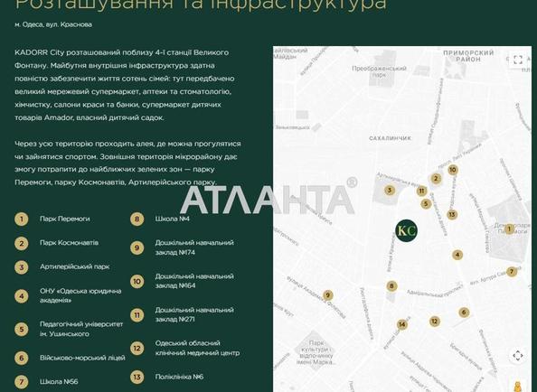Click legend badge number 4
The width and height of the screenshot is (537, 392).
pyautogui.click(x=21, y=296)
